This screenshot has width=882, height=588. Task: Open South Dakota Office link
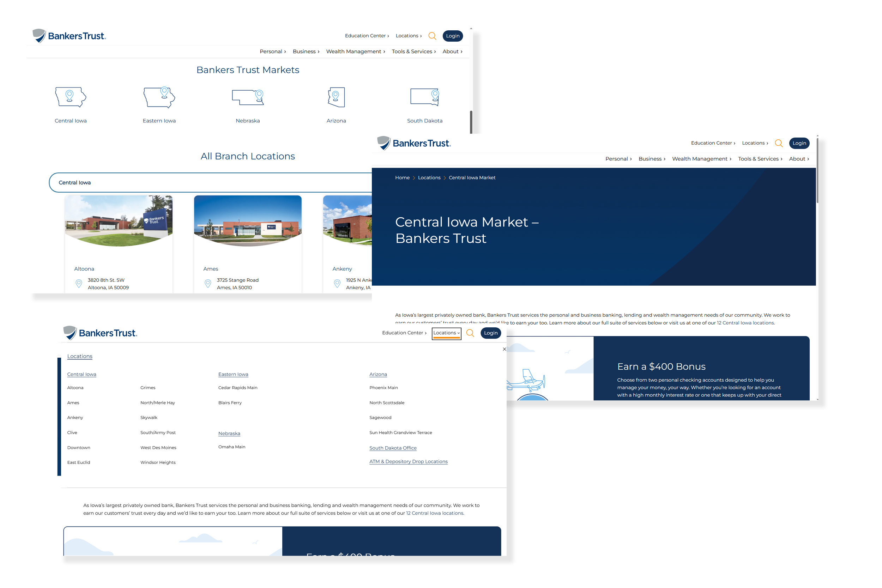[x=393, y=448]
